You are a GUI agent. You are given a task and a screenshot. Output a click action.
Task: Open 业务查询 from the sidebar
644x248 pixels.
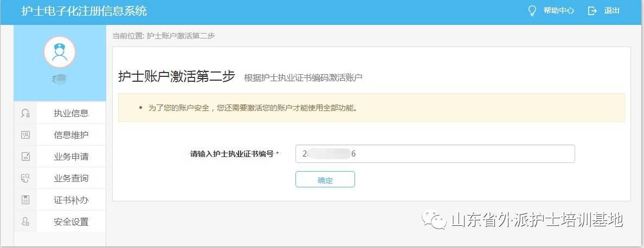(x=71, y=178)
